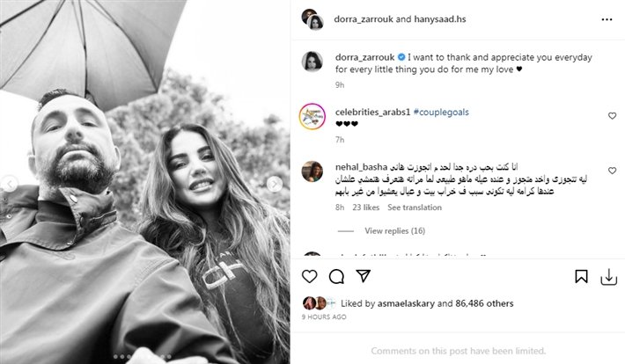View celebrities_arabs1 profile picture
Screen dimensions: 625x364
312,116
